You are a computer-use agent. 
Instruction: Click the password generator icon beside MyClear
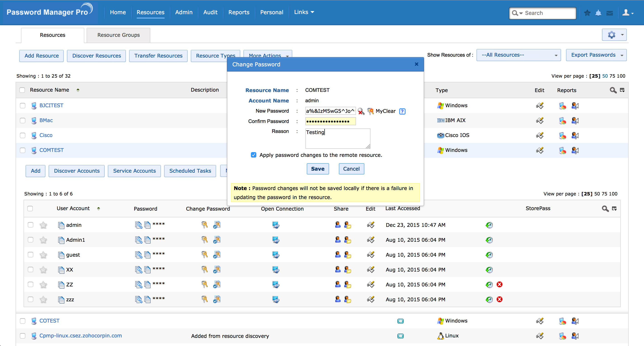[x=370, y=111]
